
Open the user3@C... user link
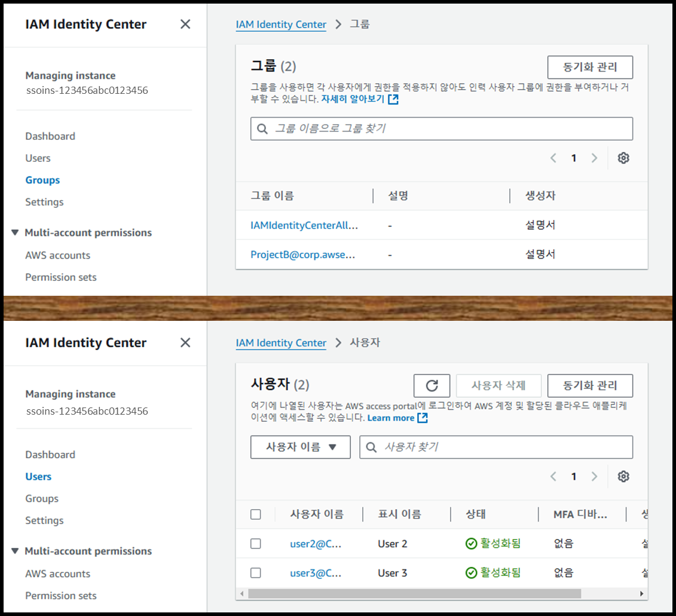[316, 574]
